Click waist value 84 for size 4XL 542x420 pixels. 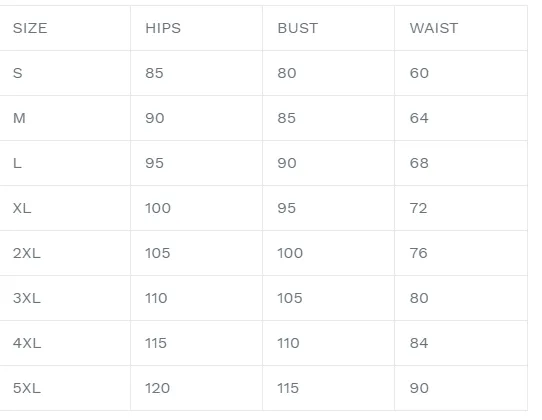[x=419, y=343]
